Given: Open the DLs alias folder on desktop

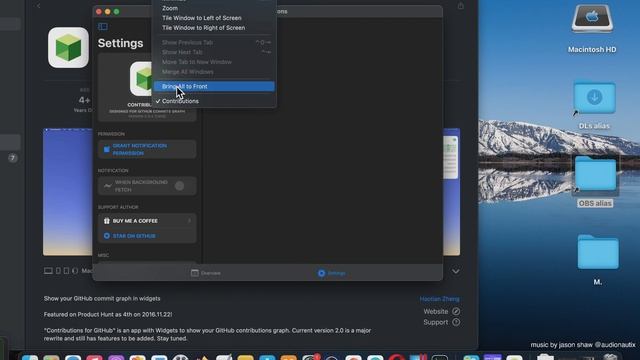Looking at the screenshot, I should pyautogui.click(x=594, y=98).
